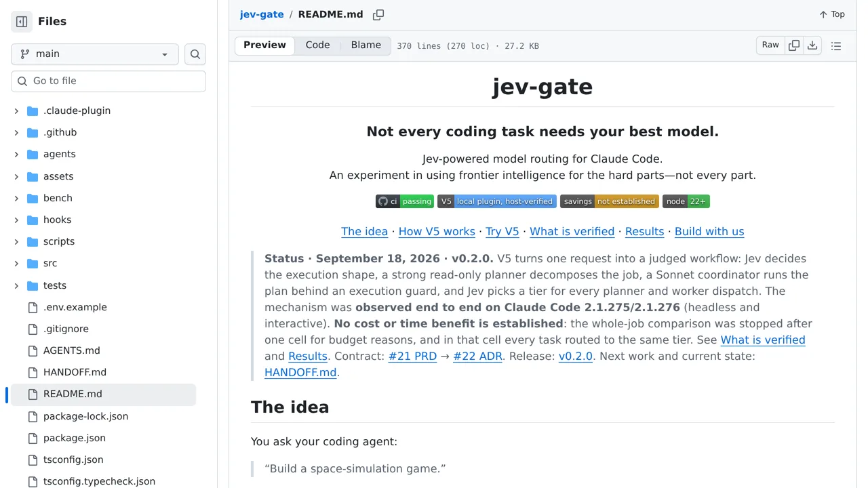The height and width of the screenshot is (488, 868).
Task: Open the #22 ADR link
Action: pos(478,357)
